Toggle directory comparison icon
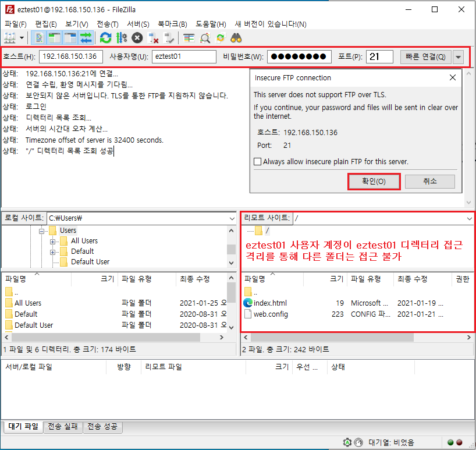Viewport: 476px width, 450px height. click(205, 38)
